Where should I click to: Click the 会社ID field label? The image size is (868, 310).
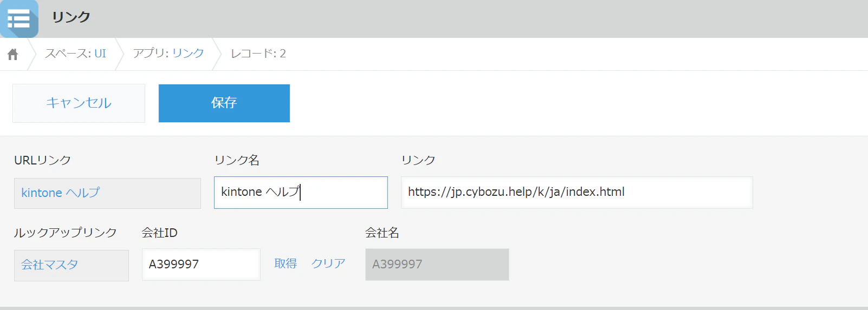coord(160,233)
